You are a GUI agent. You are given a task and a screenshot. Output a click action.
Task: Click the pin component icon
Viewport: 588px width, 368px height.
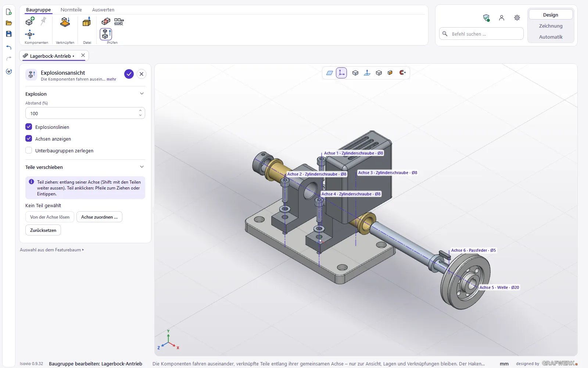(43, 21)
